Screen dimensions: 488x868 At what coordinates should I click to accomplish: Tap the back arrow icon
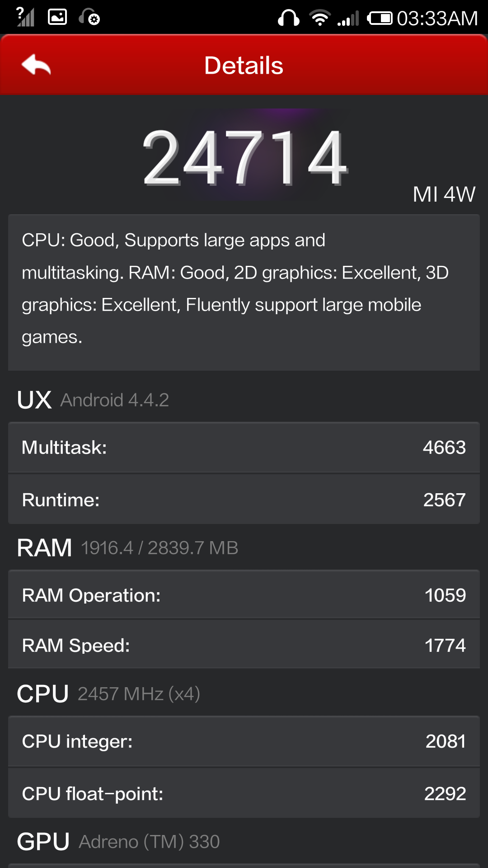[x=36, y=65]
